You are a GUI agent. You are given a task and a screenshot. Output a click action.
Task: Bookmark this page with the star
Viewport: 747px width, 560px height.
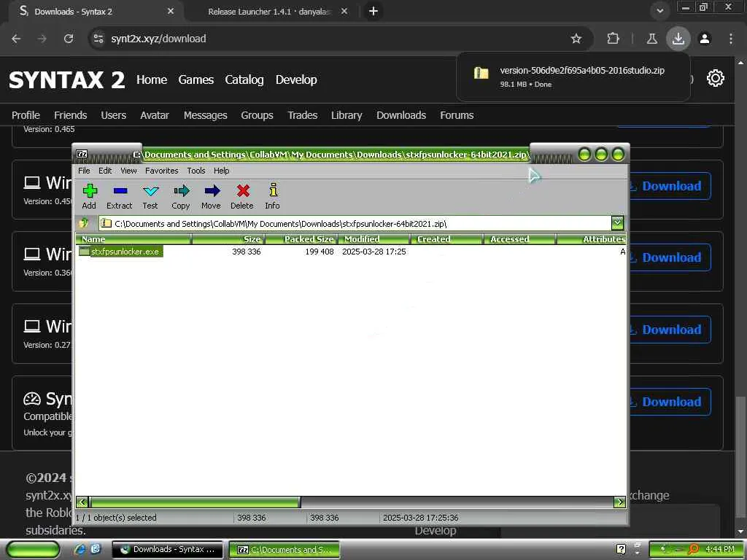576,39
